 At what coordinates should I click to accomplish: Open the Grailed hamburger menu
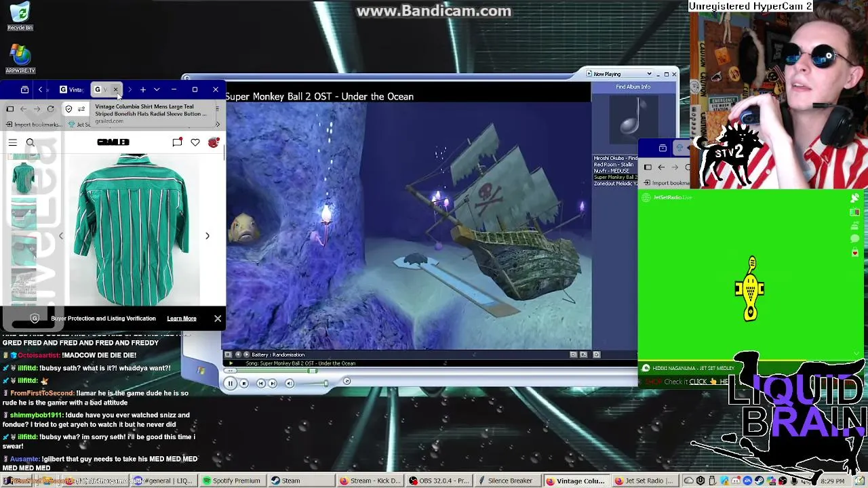click(13, 142)
